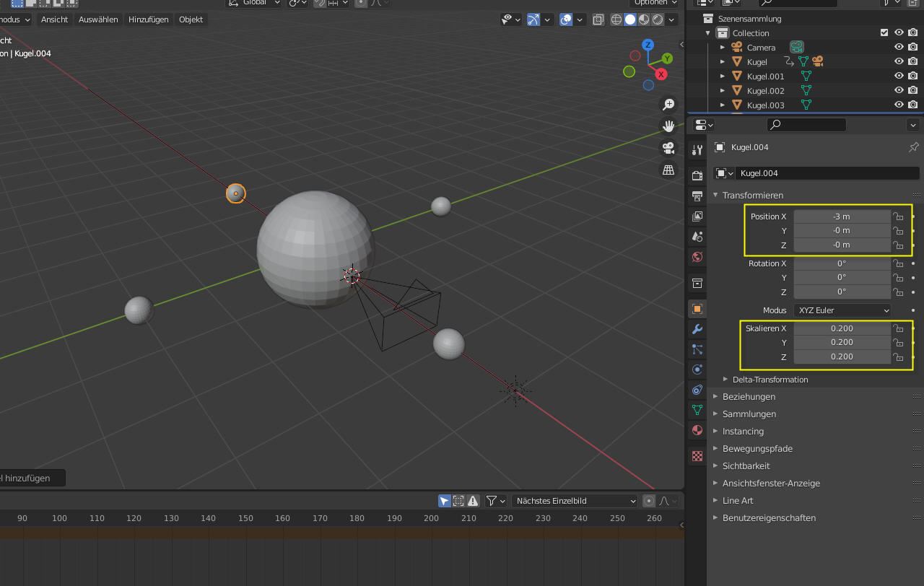This screenshot has height=586, width=924.
Task: Open the View Layer properties tab
Action: click(697, 217)
